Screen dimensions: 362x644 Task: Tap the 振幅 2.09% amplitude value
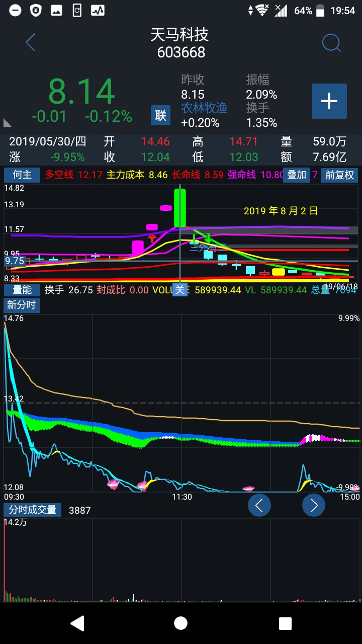[x=261, y=87]
